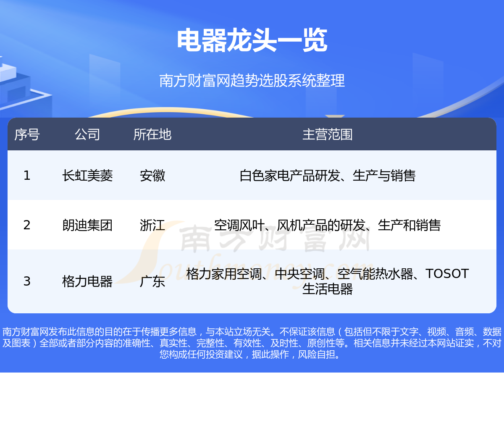This screenshot has height=441, width=504.
Task: Click 格力家用空调、中央空调 business scope cell
Action: 328,281
